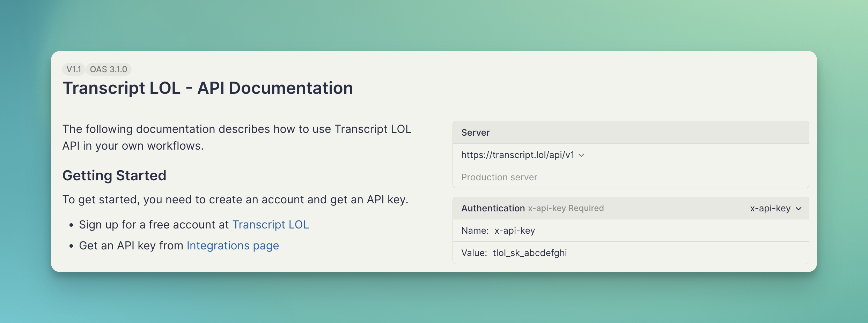Click the 'To get started' instruction sentence
The image size is (868, 323).
[235, 200]
